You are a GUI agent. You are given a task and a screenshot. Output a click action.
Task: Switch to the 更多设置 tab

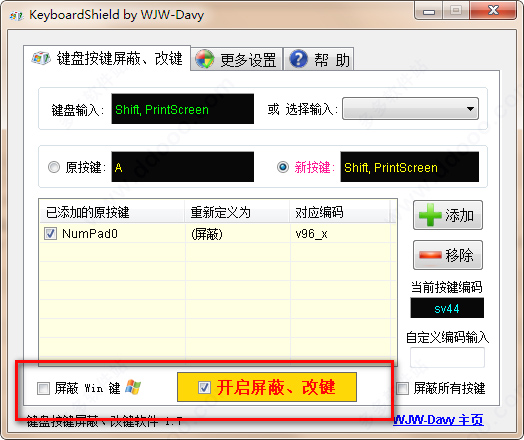(x=237, y=59)
